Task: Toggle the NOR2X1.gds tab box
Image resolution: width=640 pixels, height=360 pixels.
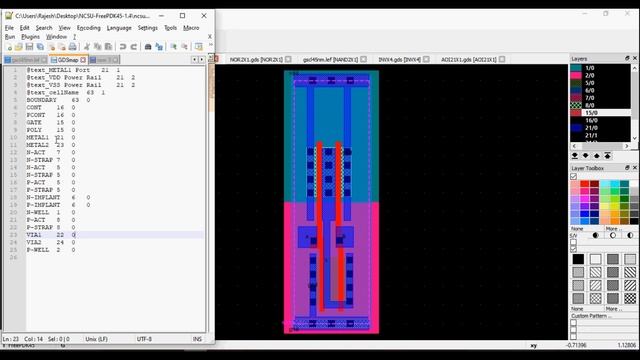Action: coord(288,59)
